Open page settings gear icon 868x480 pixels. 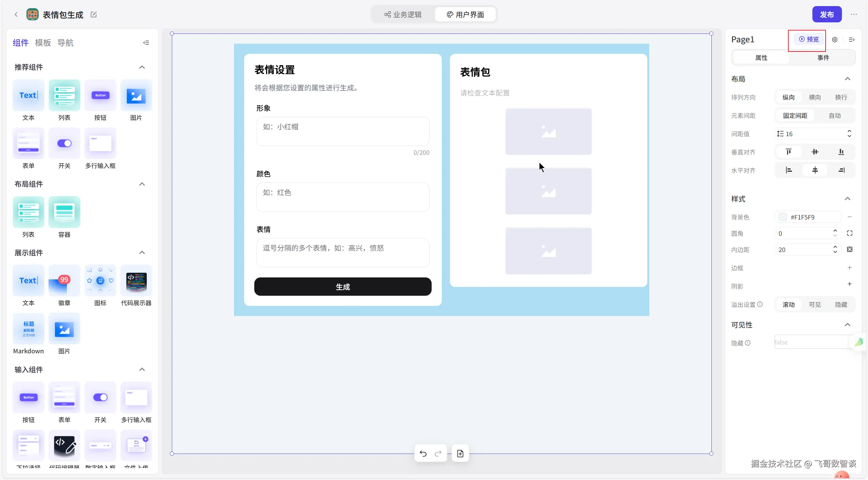[834, 40]
